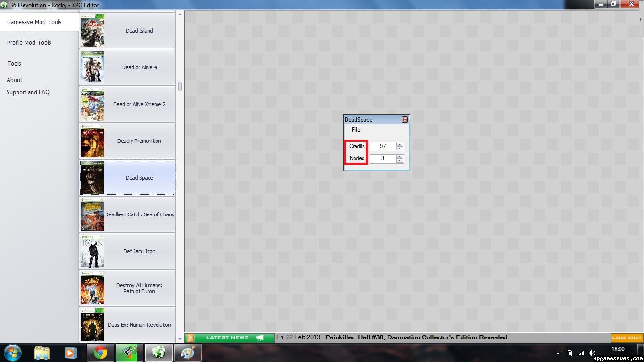Image resolution: width=644 pixels, height=362 pixels.
Task: Increase Credits value with up arrow
Action: (x=400, y=144)
